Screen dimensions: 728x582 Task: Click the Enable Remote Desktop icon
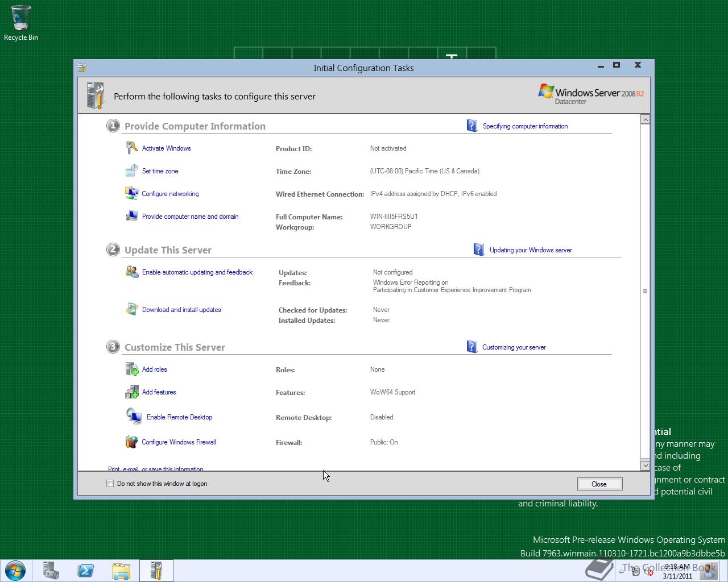134,417
